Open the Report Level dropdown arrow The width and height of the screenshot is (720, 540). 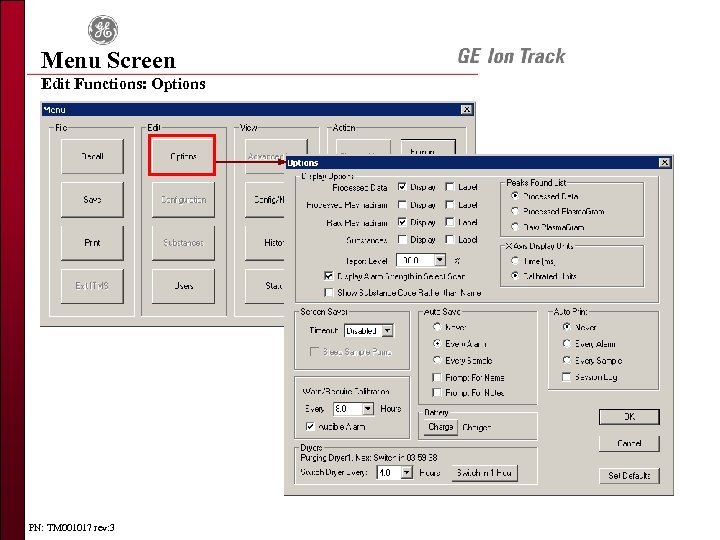click(439, 260)
